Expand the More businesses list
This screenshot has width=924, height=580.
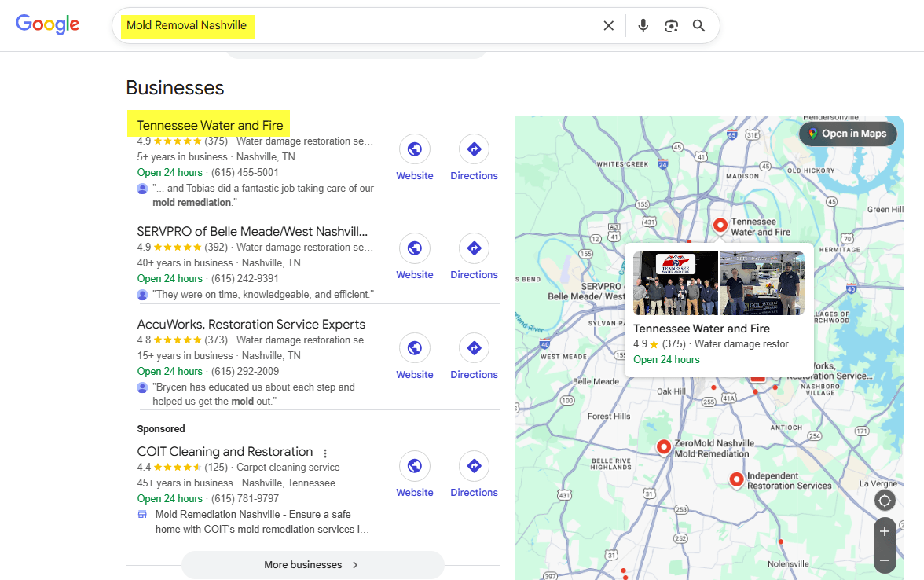312,564
